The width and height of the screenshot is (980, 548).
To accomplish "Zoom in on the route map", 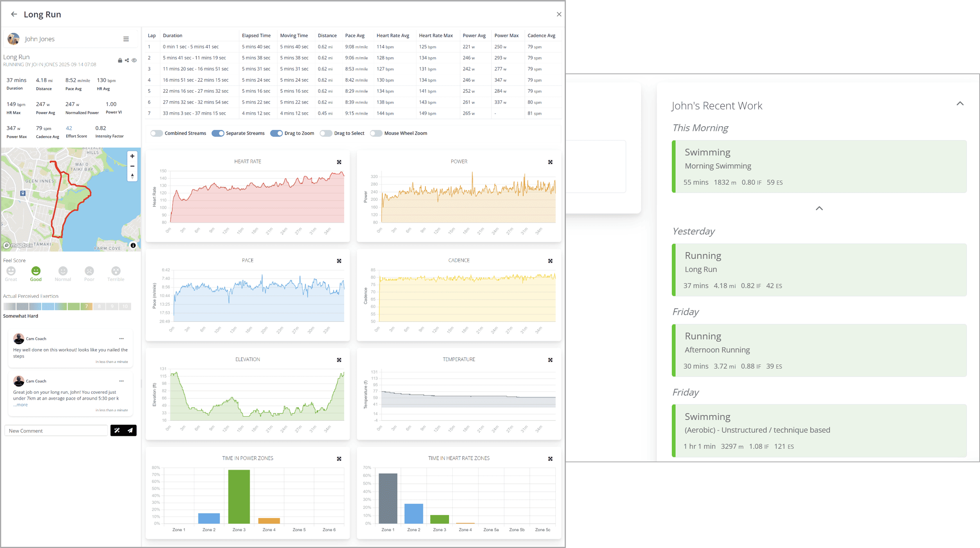I will pos(132,156).
